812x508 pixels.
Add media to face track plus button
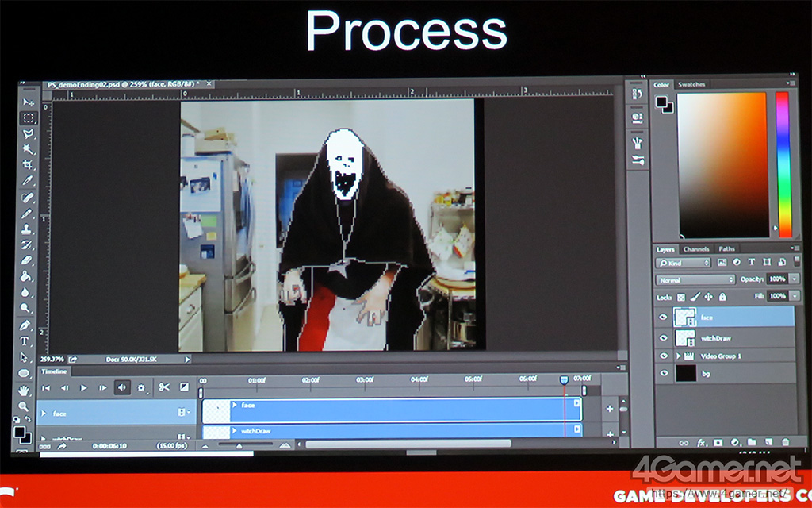(610, 409)
